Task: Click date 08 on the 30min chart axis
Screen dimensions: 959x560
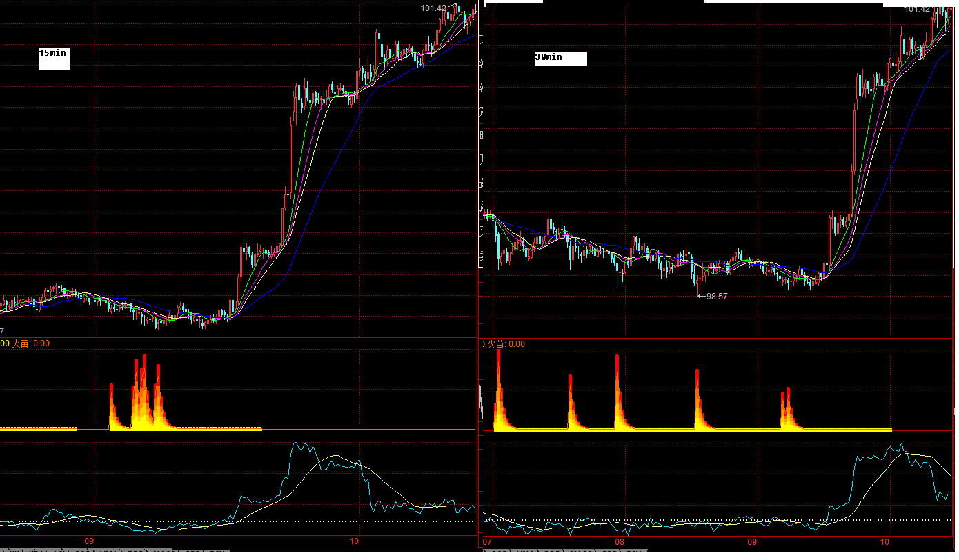Action: tap(620, 542)
